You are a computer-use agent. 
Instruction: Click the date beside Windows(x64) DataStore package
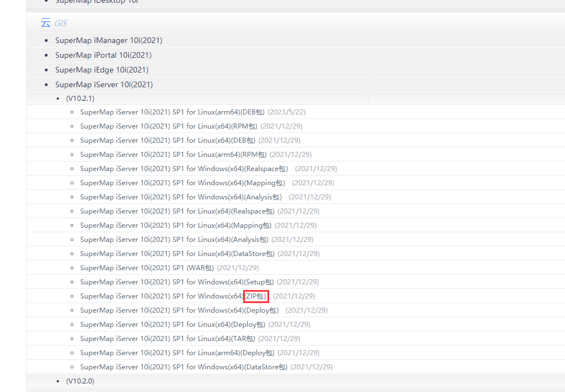coord(312,367)
